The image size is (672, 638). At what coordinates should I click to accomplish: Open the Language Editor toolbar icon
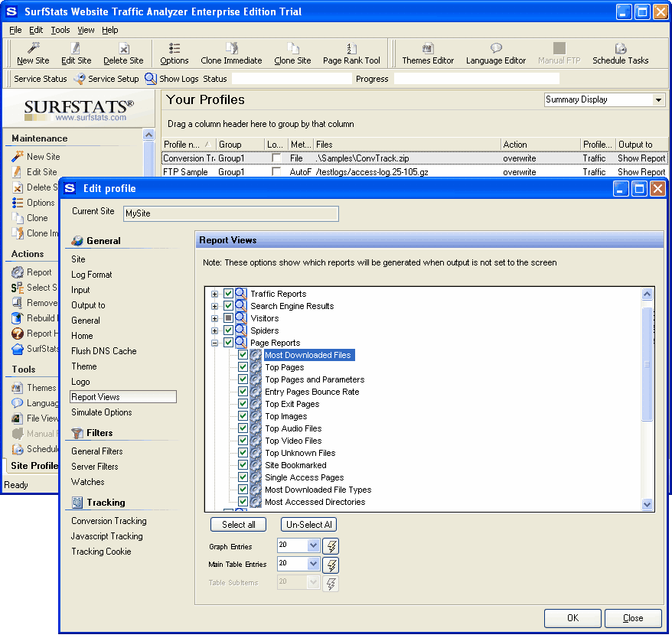(496, 47)
